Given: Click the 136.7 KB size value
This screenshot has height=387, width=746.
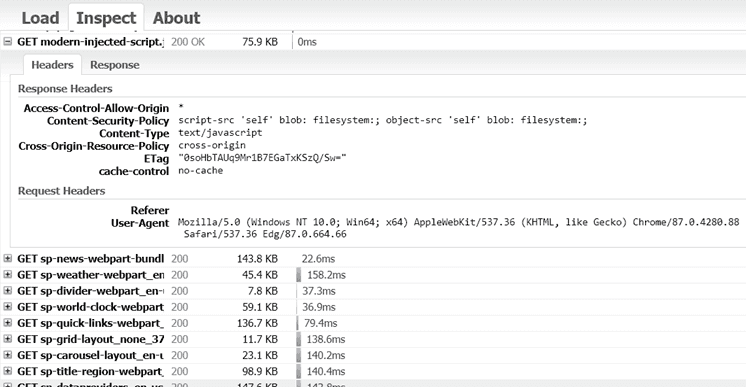Looking at the screenshot, I should (257, 323).
